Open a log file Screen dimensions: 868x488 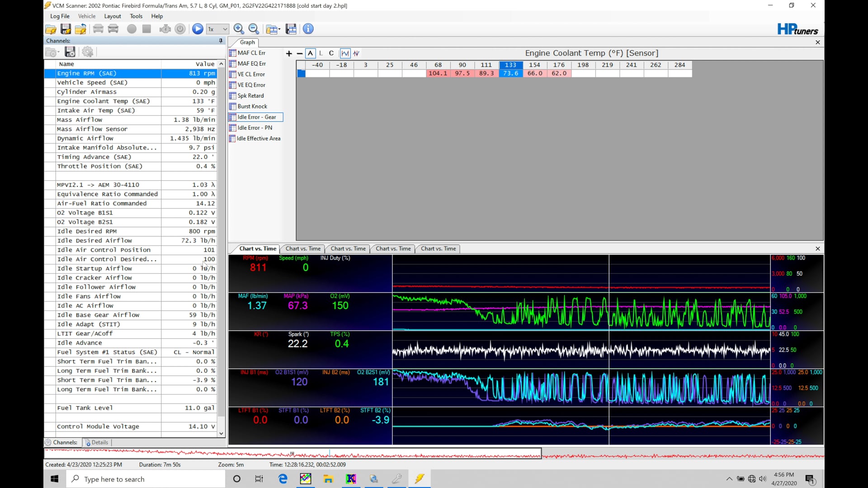click(51, 28)
